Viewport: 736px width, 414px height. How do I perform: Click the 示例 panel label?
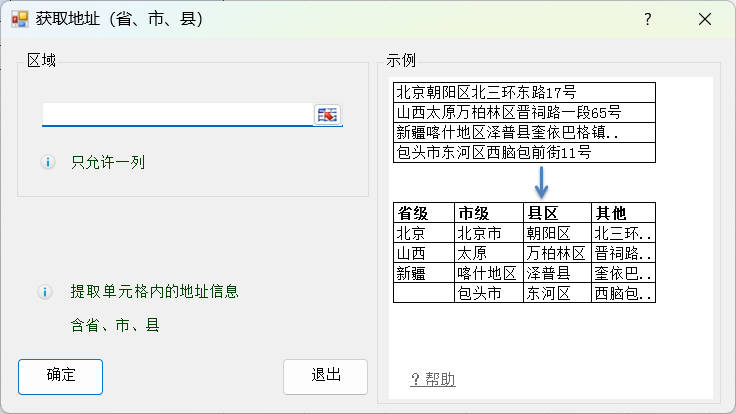pyautogui.click(x=401, y=61)
